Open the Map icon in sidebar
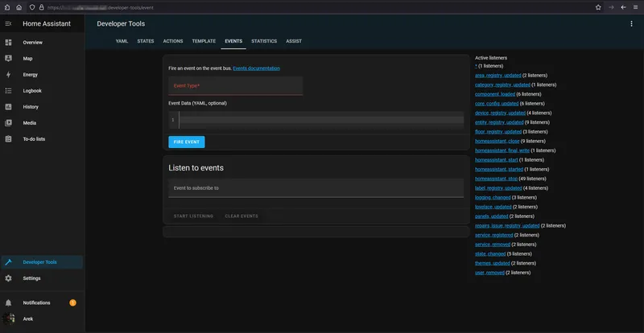644x333 pixels. coord(8,58)
